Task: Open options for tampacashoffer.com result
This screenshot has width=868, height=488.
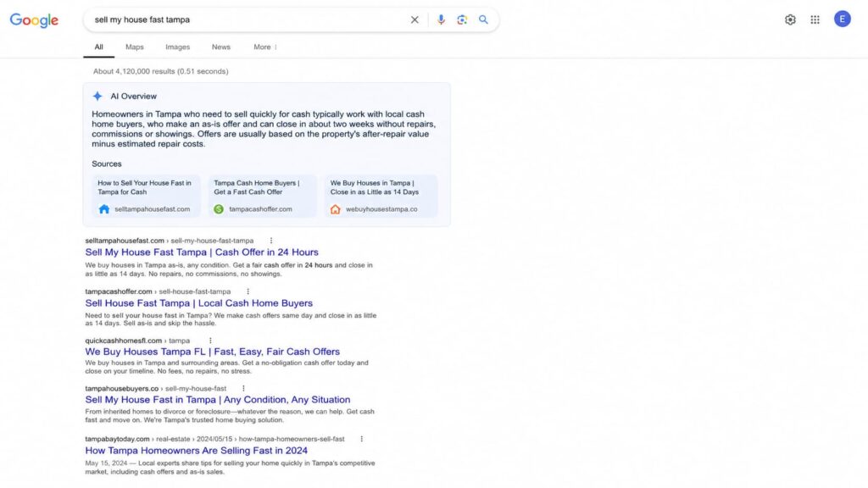Action: click(x=248, y=291)
